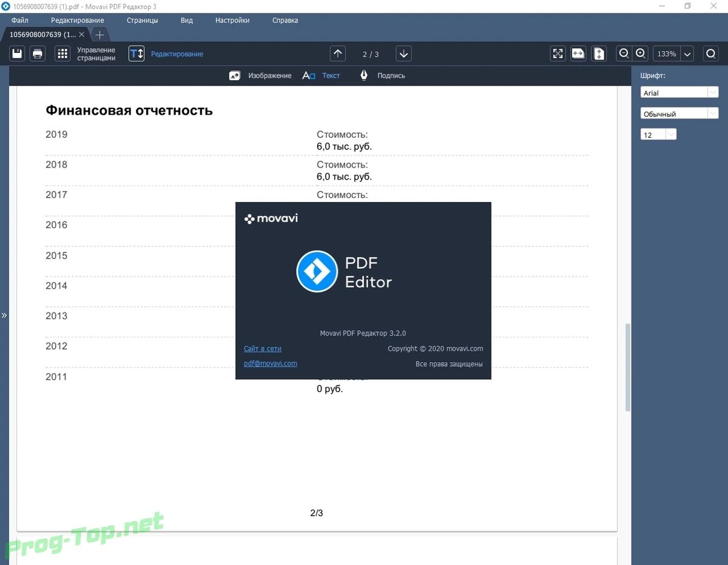This screenshot has height=565, width=728.
Task: Click the pdf@movavi.com email link
Action: (x=271, y=363)
